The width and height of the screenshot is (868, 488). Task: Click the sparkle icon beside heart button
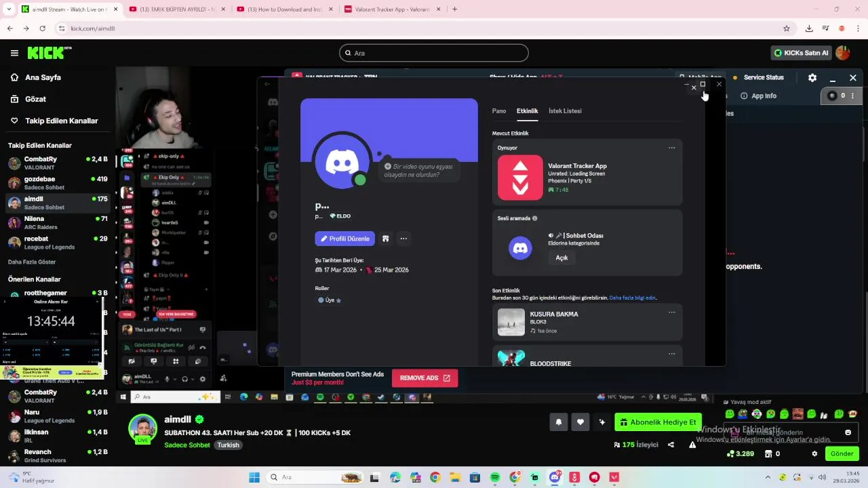(x=601, y=422)
